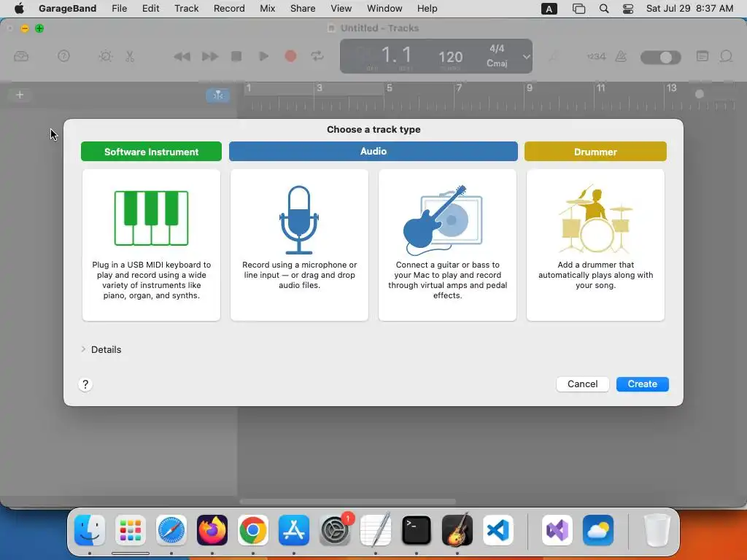Open the Help menu
The height and width of the screenshot is (560, 747).
(x=427, y=9)
